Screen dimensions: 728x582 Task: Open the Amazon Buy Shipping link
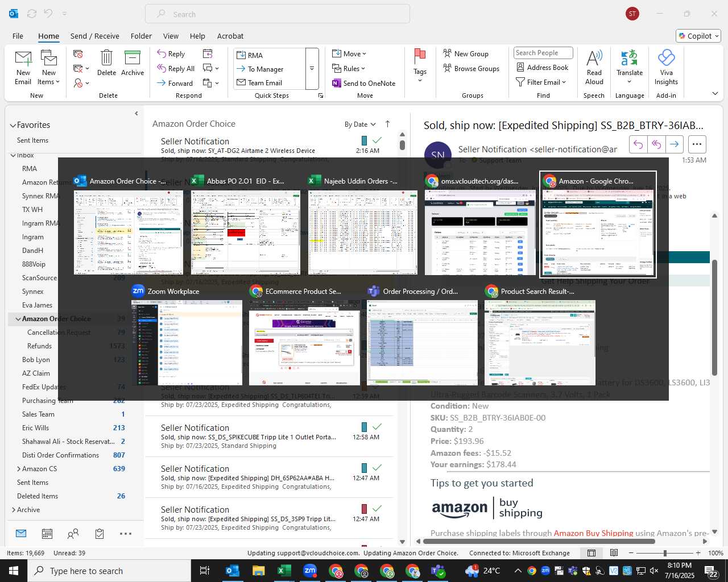pyautogui.click(x=593, y=533)
